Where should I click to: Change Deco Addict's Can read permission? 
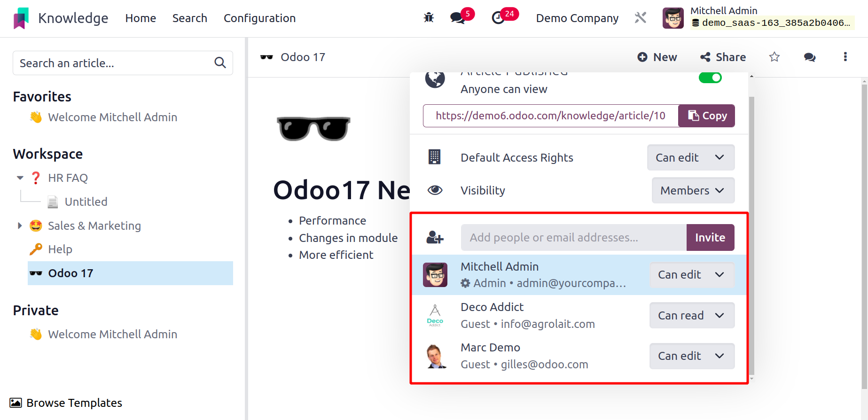(x=692, y=315)
